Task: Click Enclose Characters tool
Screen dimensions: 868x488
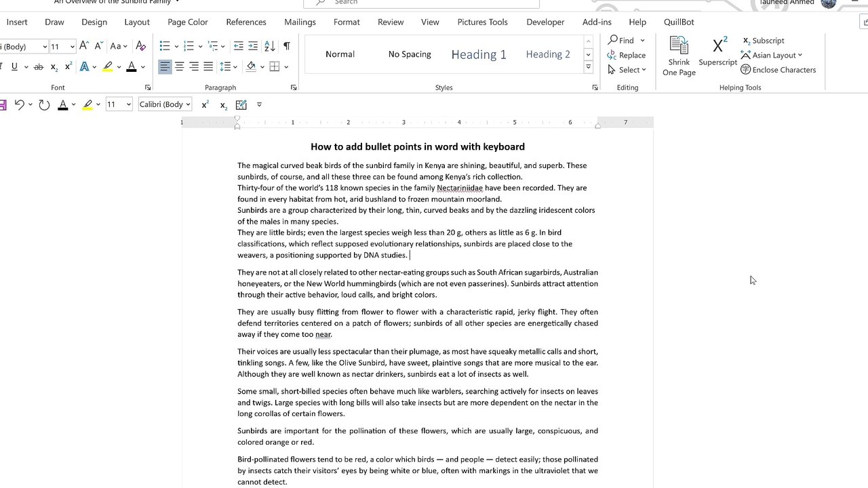Action: [x=778, y=70]
